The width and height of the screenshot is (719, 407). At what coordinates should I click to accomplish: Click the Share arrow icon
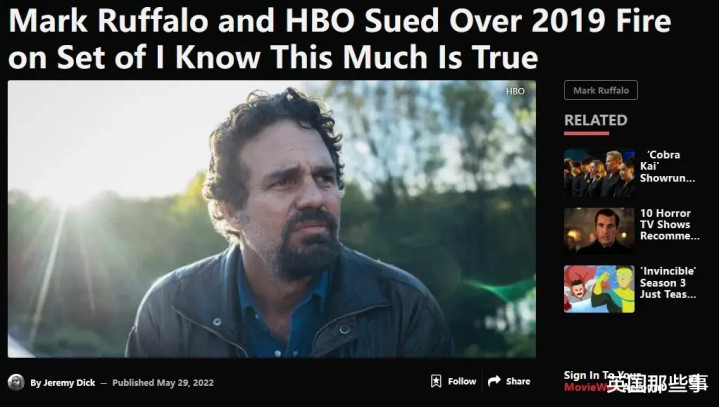click(494, 381)
